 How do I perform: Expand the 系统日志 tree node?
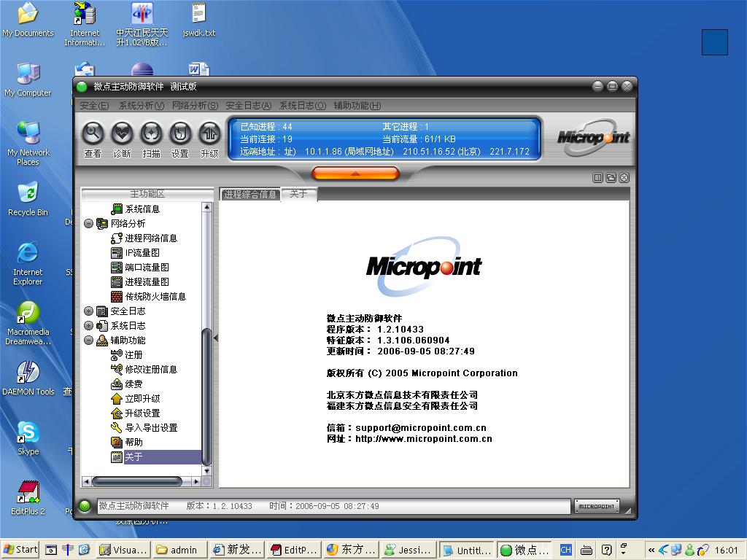tap(88, 326)
